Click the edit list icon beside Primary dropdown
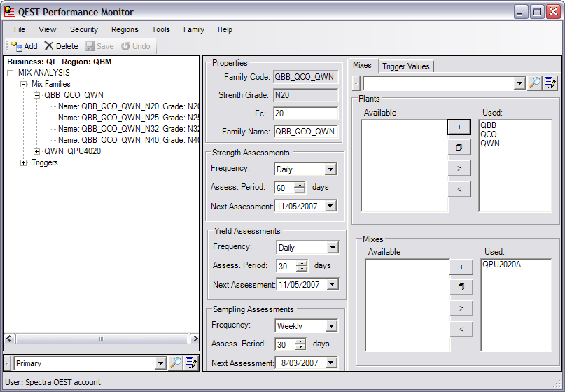Screen dimensions: 565x392 coord(190,363)
